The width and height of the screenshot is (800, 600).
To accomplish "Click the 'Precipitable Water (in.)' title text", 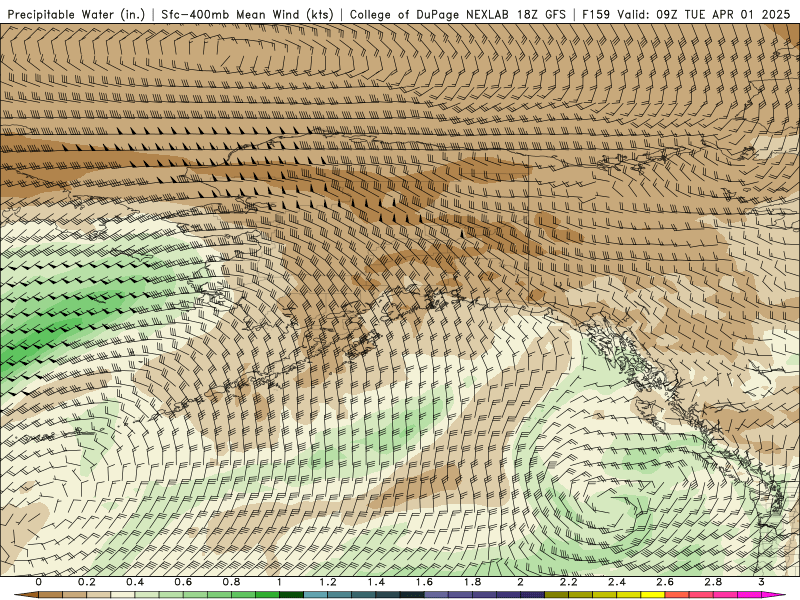I will click(77, 14).
